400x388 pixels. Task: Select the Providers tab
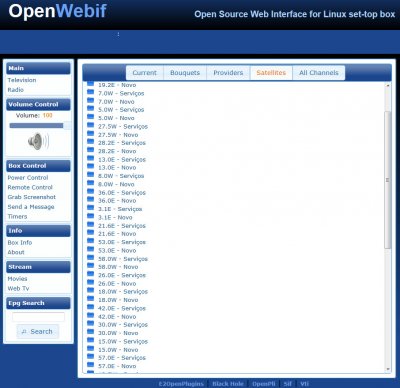click(x=228, y=73)
